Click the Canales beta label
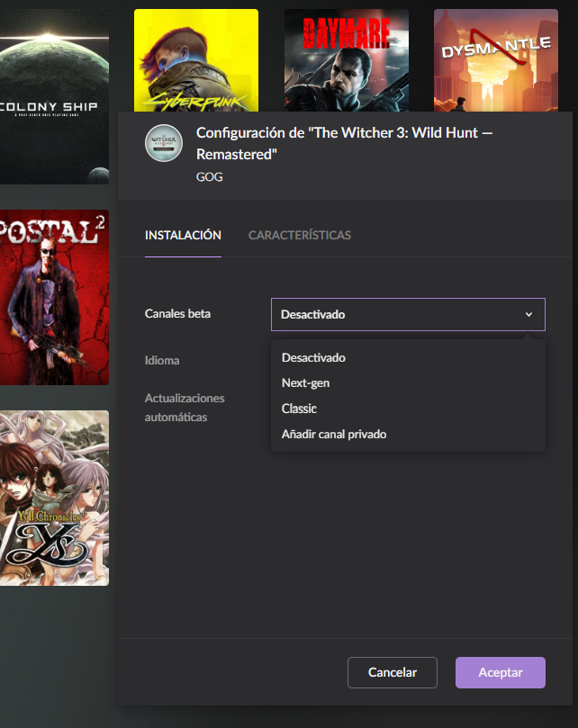Image resolution: width=578 pixels, height=728 pixels. click(177, 313)
